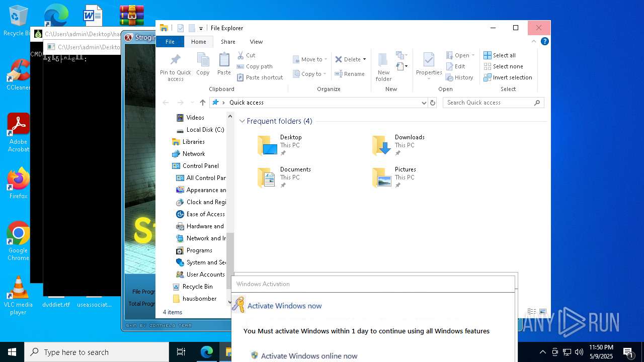Click Paste shortcut in ribbon
The width and height of the screenshot is (644, 362).
point(260,77)
